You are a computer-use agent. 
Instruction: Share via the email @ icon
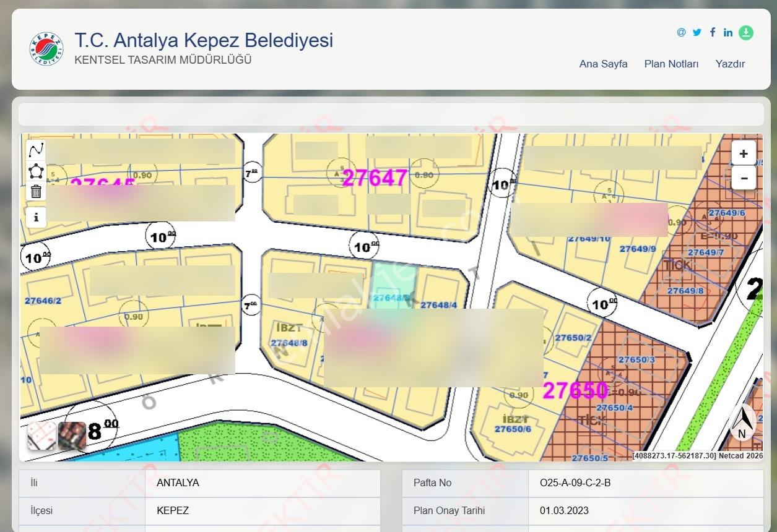tap(681, 32)
